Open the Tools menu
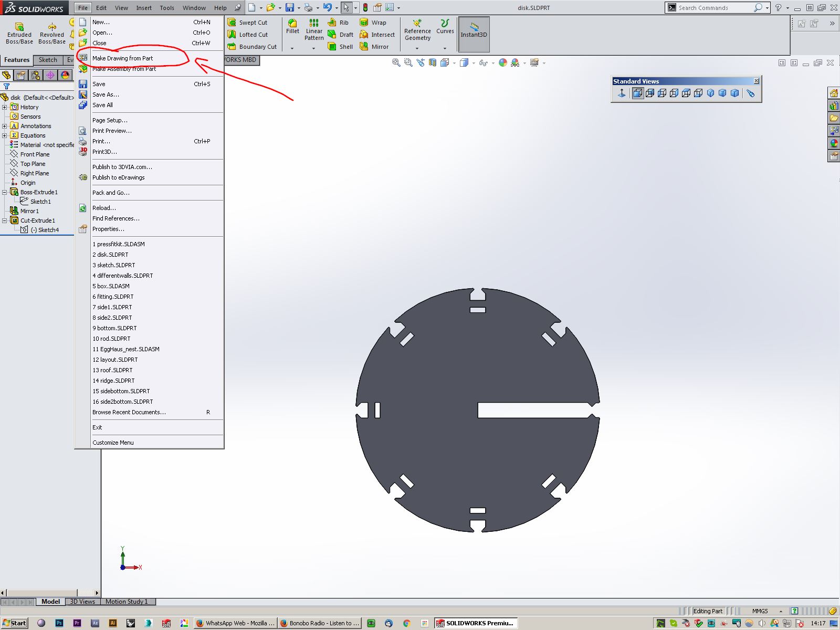Screen dimensions: 840x630 coord(167,8)
